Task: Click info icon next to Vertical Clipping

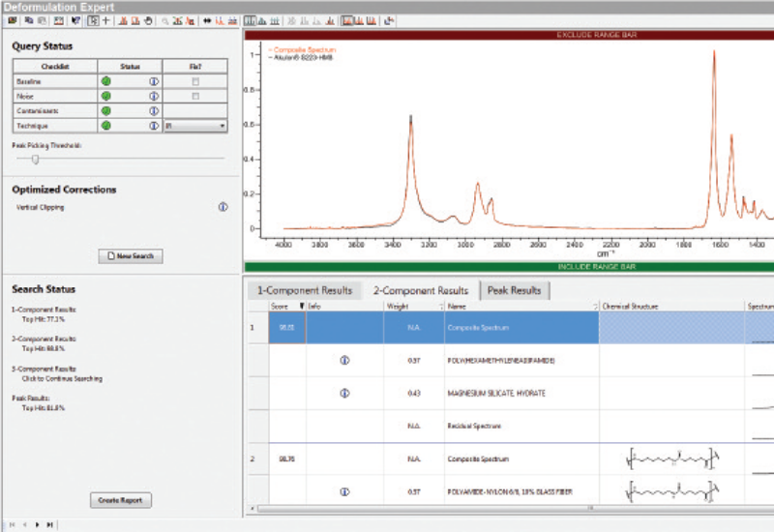Action: [x=223, y=207]
